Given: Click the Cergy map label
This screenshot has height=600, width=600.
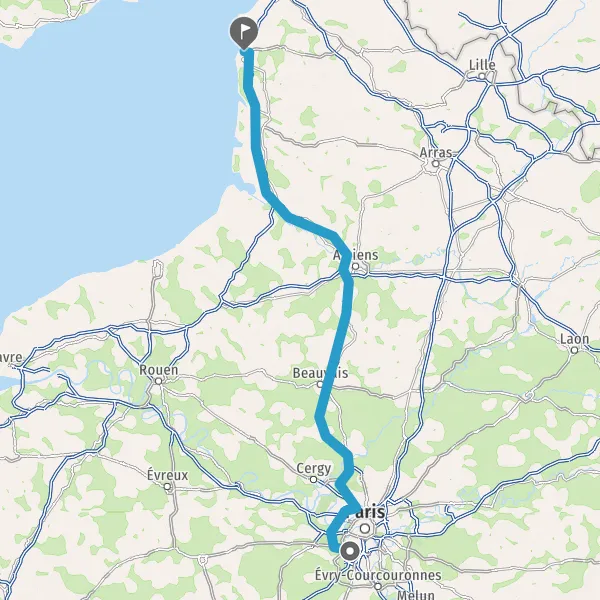Looking at the screenshot, I should [314, 468].
